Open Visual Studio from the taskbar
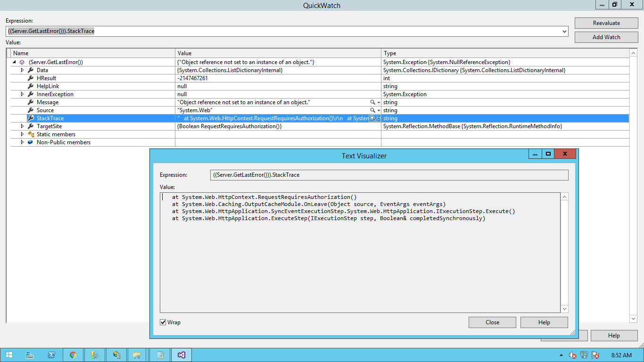This screenshot has height=362, width=644. point(181,354)
